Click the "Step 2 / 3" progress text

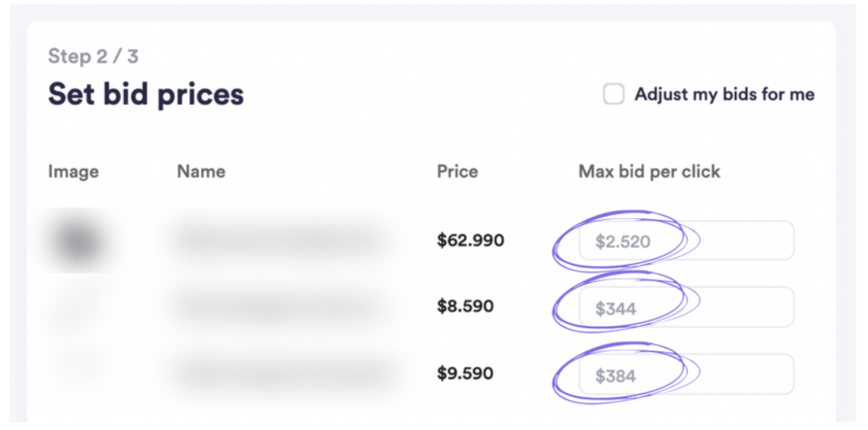93,56
